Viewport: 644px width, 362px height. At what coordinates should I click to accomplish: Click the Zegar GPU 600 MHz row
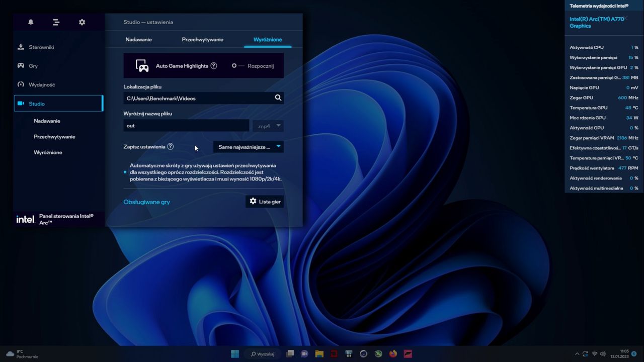[x=604, y=98]
